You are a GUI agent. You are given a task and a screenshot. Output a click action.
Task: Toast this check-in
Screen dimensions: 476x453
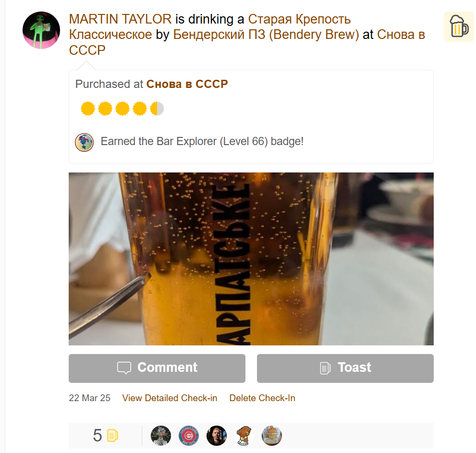pyautogui.click(x=345, y=368)
